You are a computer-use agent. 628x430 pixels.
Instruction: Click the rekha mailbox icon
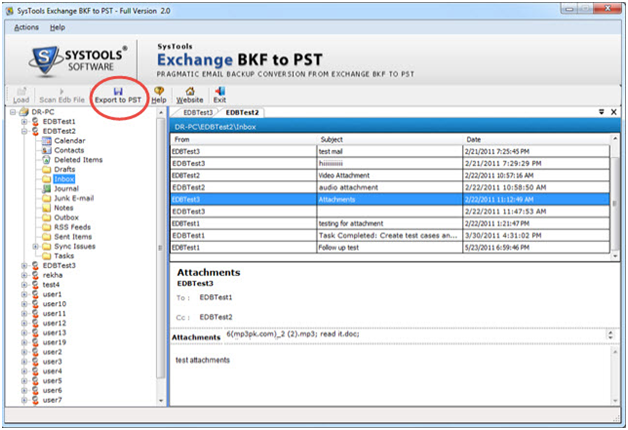[x=36, y=275]
